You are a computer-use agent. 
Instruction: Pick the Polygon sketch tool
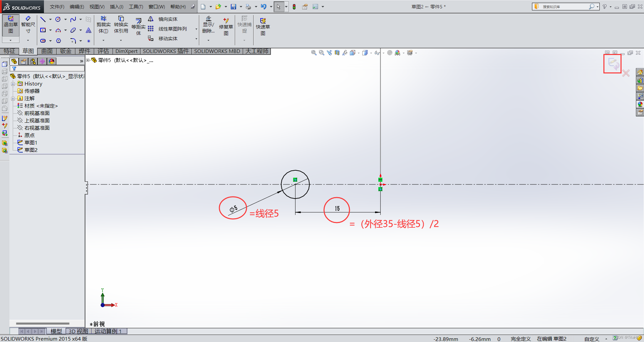(58, 41)
